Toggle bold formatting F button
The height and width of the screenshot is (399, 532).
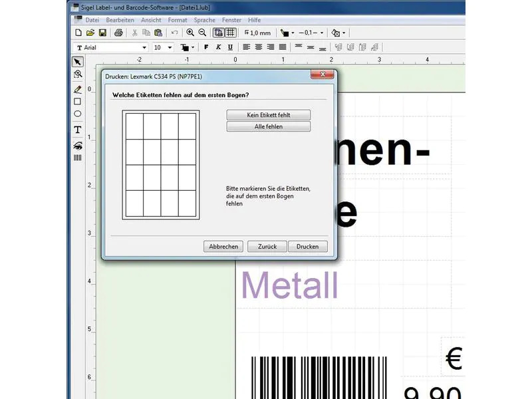pos(206,47)
